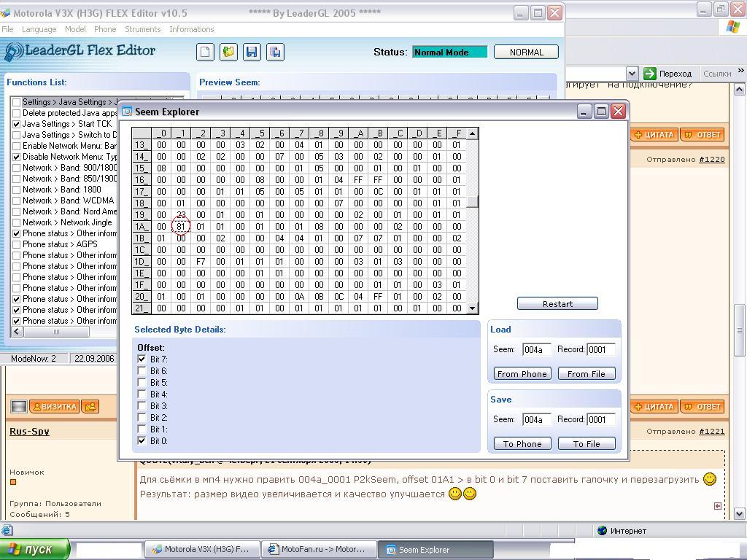
Task: Uncheck the Bit 0 checkbox
Action: coord(142,441)
